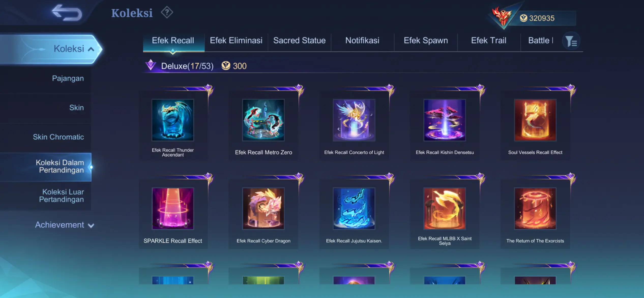Open Skin Chromatic in the sidebar
Image resolution: width=644 pixels, height=298 pixels.
58,137
